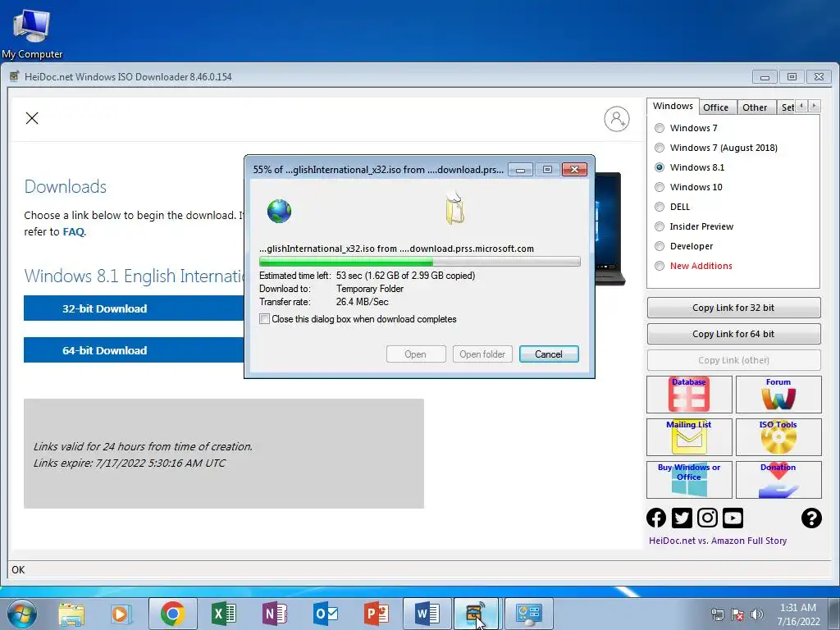Image resolution: width=840 pixels, height=630 pixels.
Task: Open HeiDoc.net vs. Amazon Full Story link
Action: click(x=718, y=541)
